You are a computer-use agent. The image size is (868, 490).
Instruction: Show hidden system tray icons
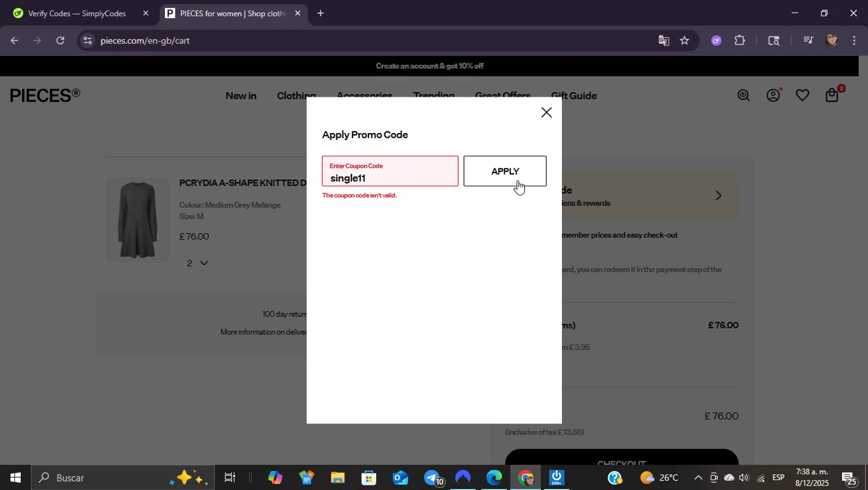click(x=698, y=478)
